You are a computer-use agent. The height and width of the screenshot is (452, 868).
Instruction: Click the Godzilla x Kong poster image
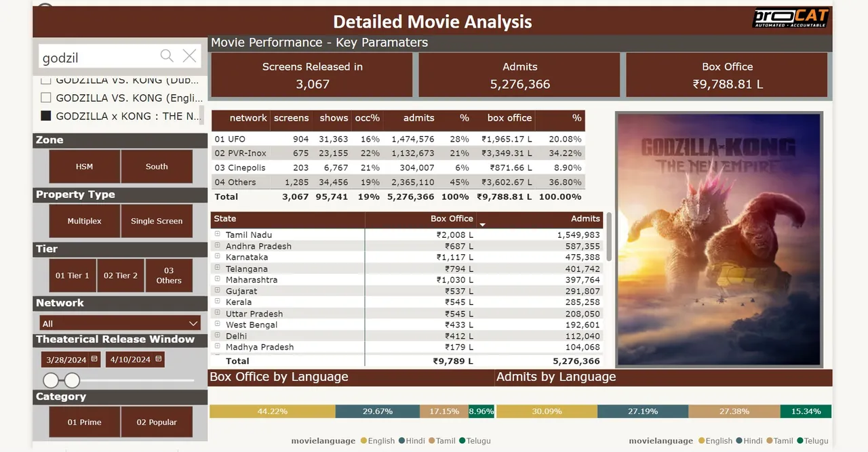point(719,239)
